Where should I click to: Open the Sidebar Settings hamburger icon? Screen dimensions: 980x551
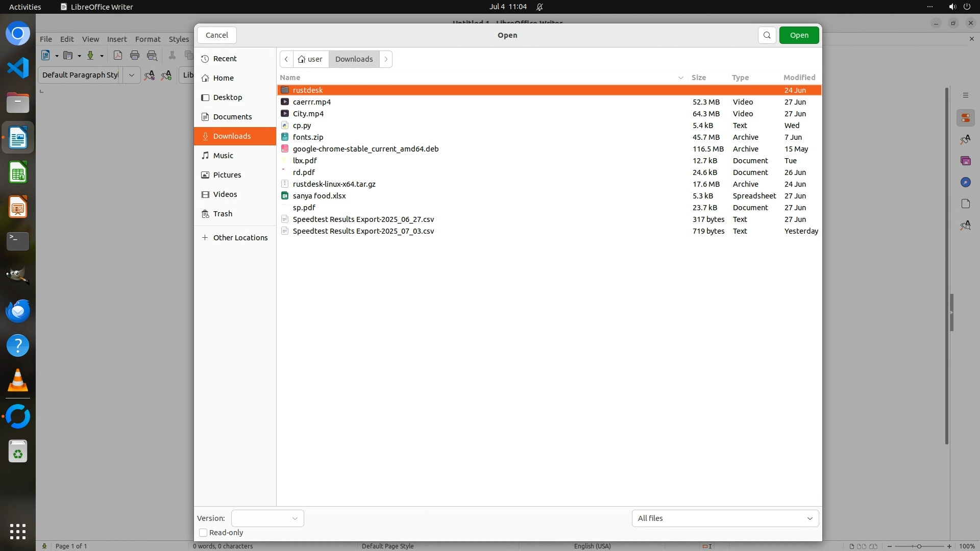(965, 95)
